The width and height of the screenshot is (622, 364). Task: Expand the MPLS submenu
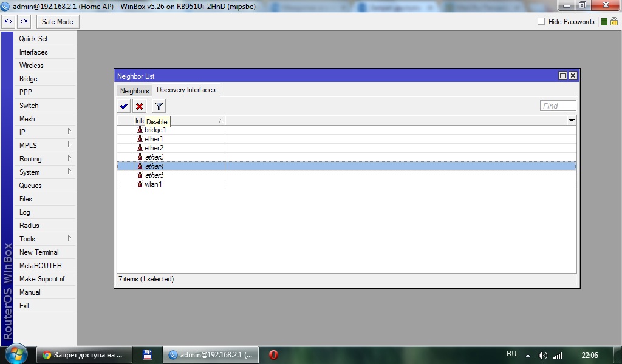[45, 146]
